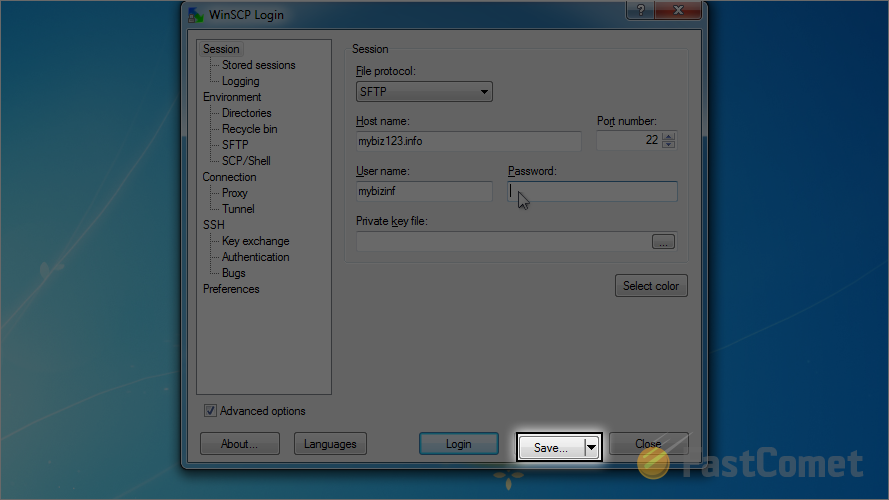This screenshot has width=889, height=500.
Task: Click the Port number field
Action: point(628,140)
